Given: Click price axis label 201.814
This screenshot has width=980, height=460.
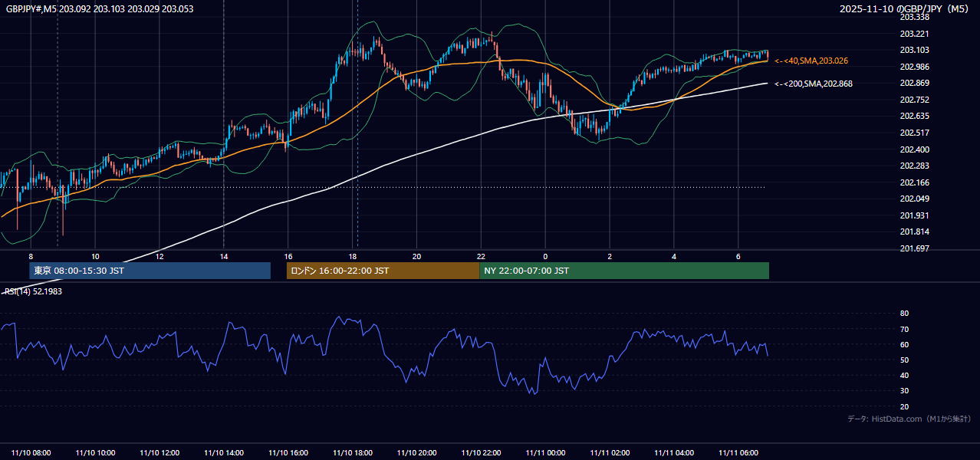Looking at the screenshot, I should click(914, 232).
